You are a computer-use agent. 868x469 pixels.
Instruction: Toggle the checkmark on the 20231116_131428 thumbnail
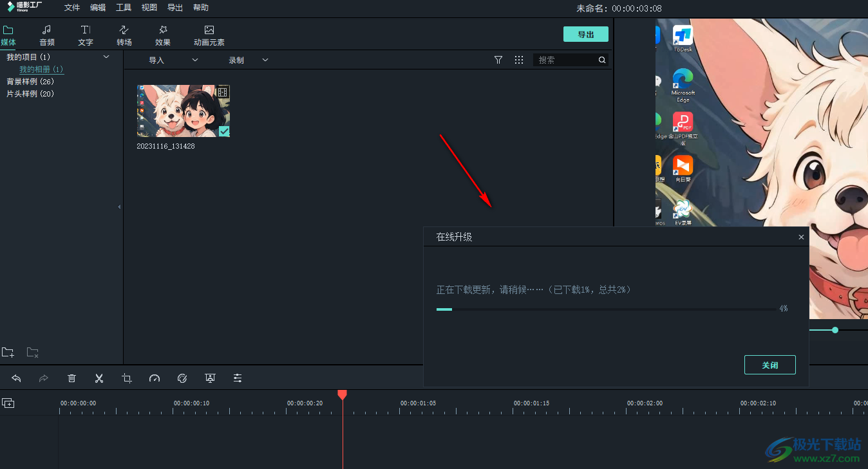click(224, 131)
